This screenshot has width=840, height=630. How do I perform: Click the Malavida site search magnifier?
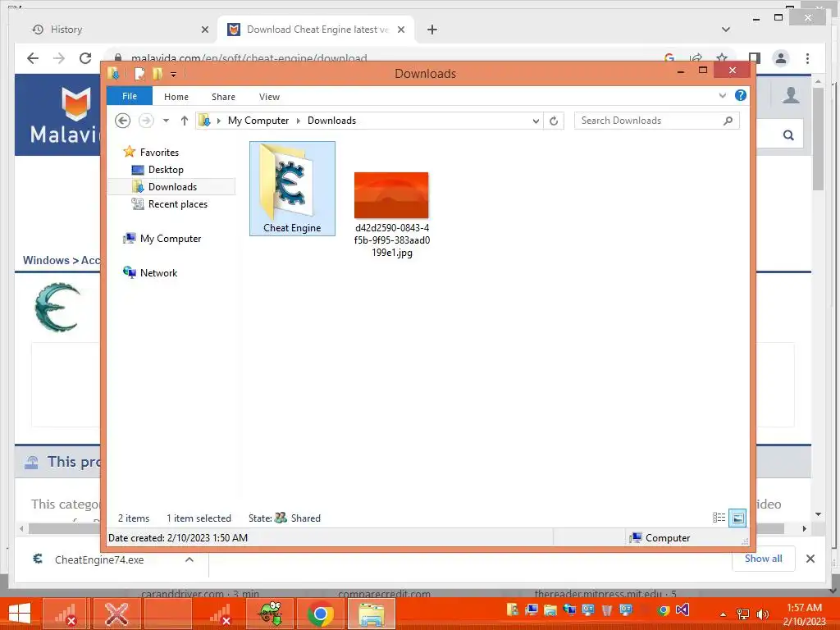coord(788,135)
